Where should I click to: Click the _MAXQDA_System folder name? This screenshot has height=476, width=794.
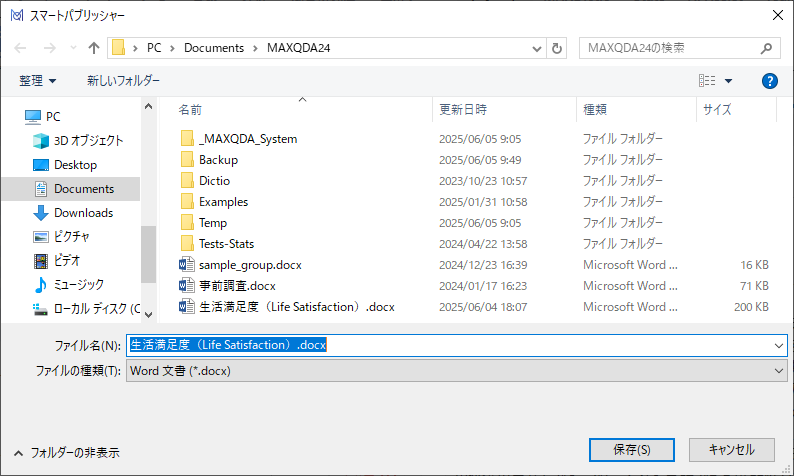[248, 139]
